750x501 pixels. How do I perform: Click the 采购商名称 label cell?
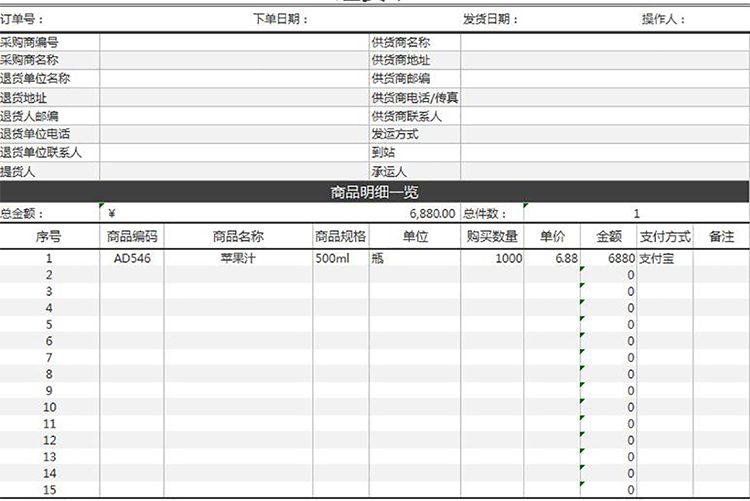50,60
